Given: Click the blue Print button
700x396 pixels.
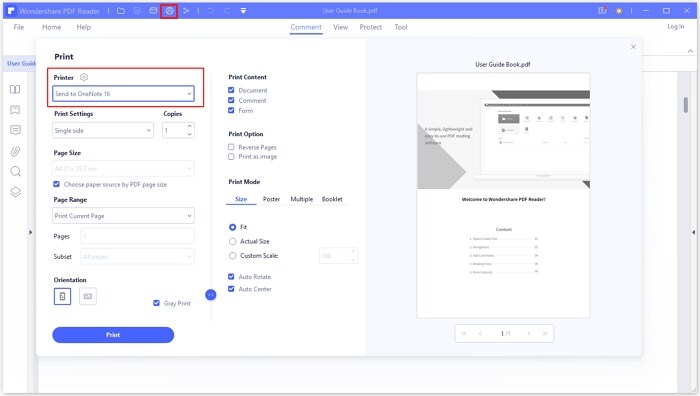Looking at the screenshot, I should point(113,335).
